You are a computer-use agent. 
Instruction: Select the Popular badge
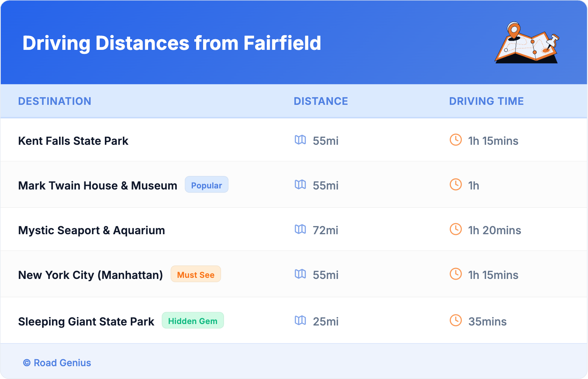point(206,185)
